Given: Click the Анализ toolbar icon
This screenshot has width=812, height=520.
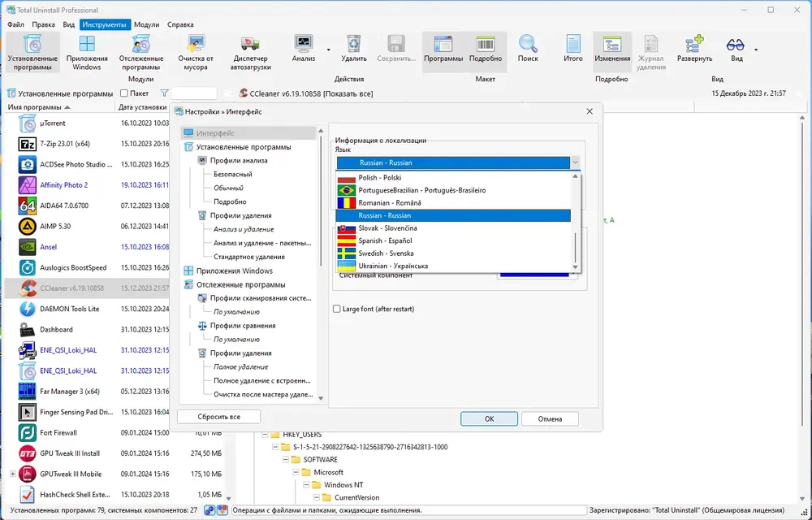Looking at the screenshot, I should (x=304, y=44).
